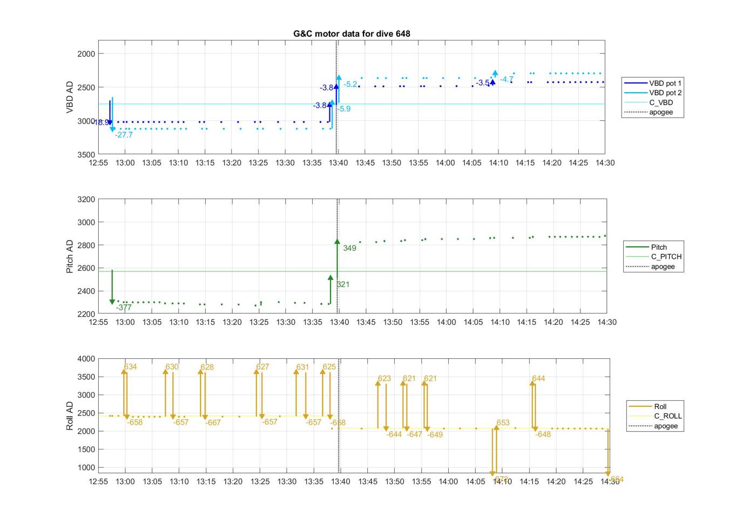
Task: Click the '-647' roll data label
Action: [414, 435]
